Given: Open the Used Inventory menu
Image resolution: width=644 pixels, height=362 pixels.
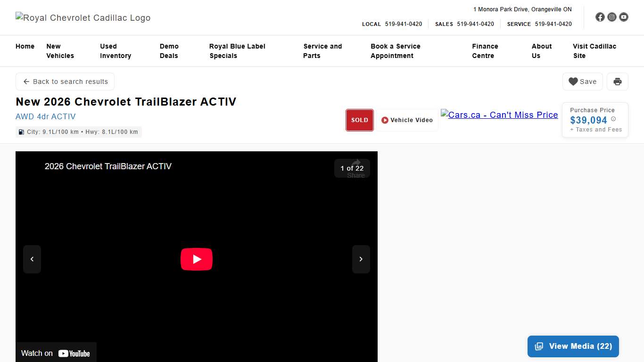Looking at the screenshot, I should [x=116, y=51].
